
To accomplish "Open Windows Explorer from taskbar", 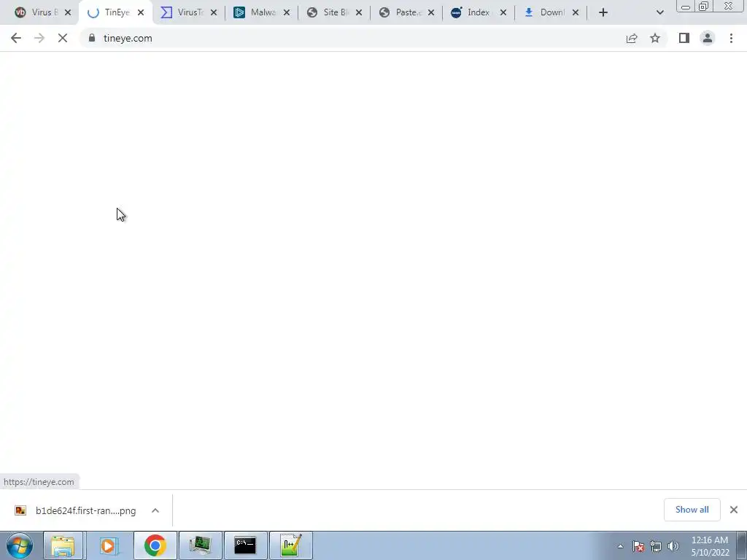I will pyautogui.click(x=63, y=545).
